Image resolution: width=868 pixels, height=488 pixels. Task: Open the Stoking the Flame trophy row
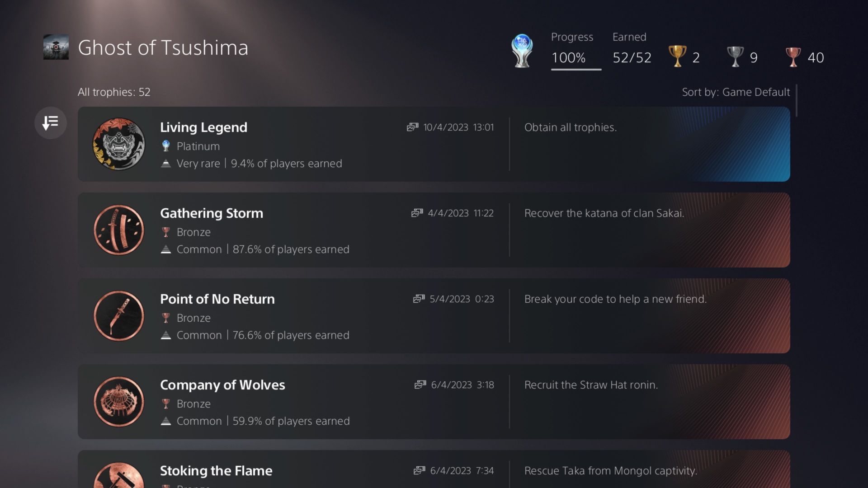click(434, 469)
